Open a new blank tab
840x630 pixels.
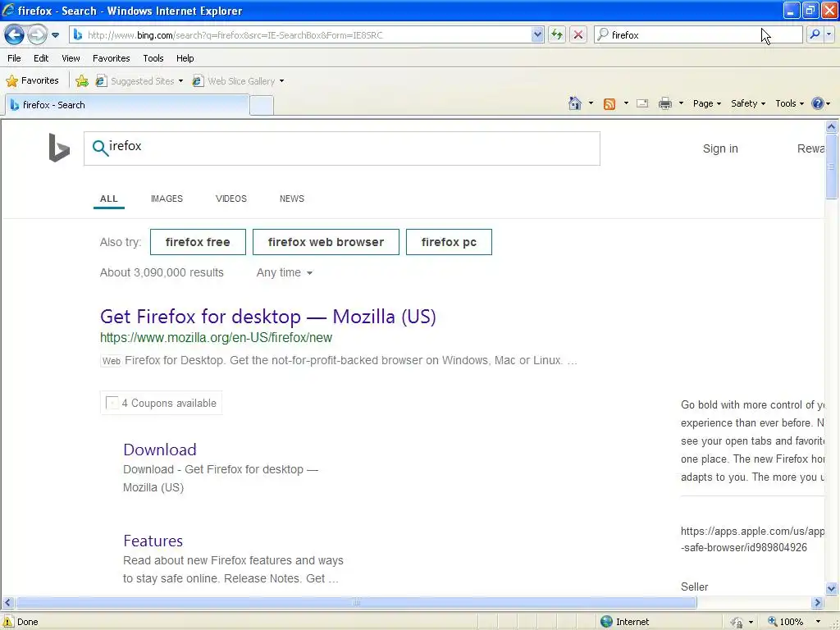coord(262,106)
